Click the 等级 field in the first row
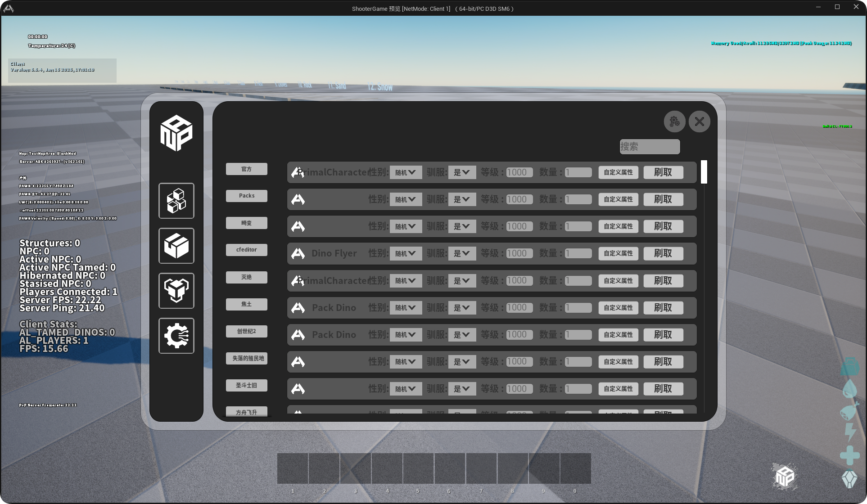 point(519,172)
